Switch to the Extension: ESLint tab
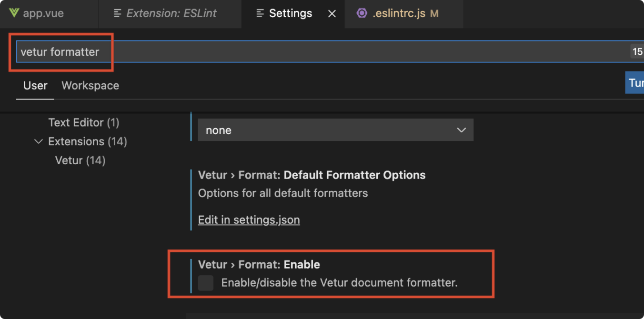The width and height of the screenshot is (644, 319). [x=171, y=13]
